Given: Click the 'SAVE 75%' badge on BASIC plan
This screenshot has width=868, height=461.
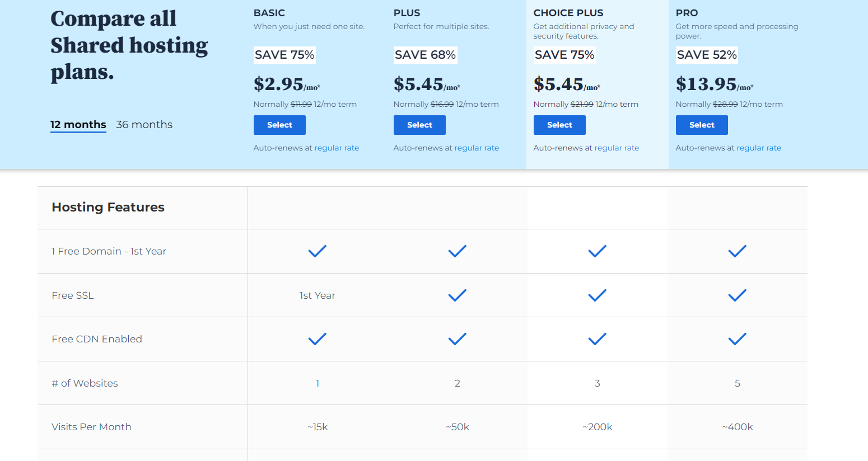Looking at the screenshot, I should (x=284, y=55).
